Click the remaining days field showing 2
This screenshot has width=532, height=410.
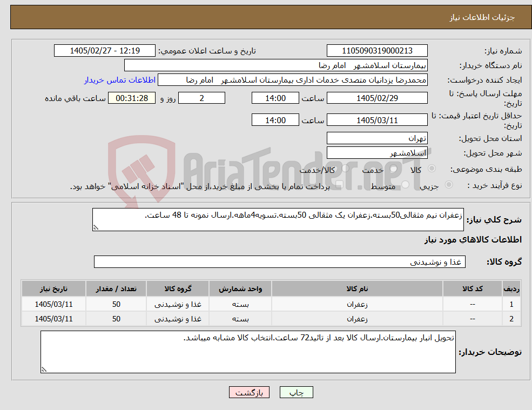tap(201, 98)
